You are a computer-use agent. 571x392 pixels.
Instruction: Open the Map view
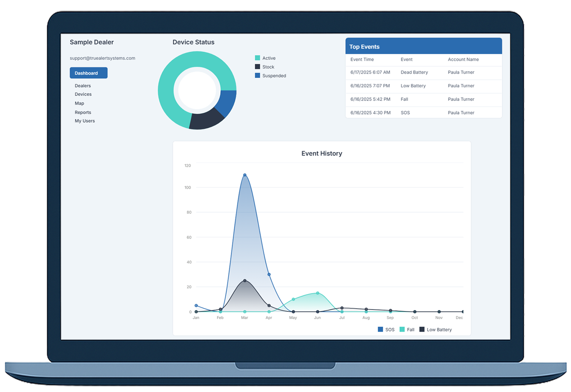[79, 103]
